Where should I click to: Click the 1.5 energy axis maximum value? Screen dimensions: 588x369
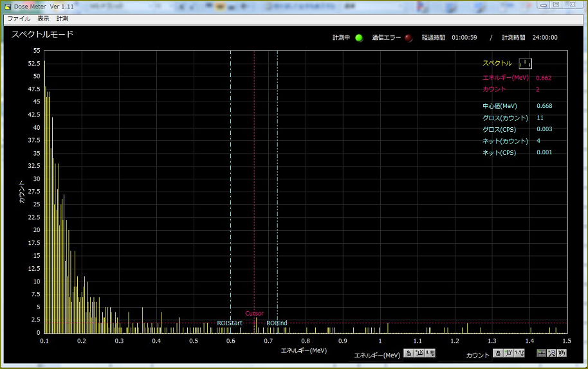point(565,341)
